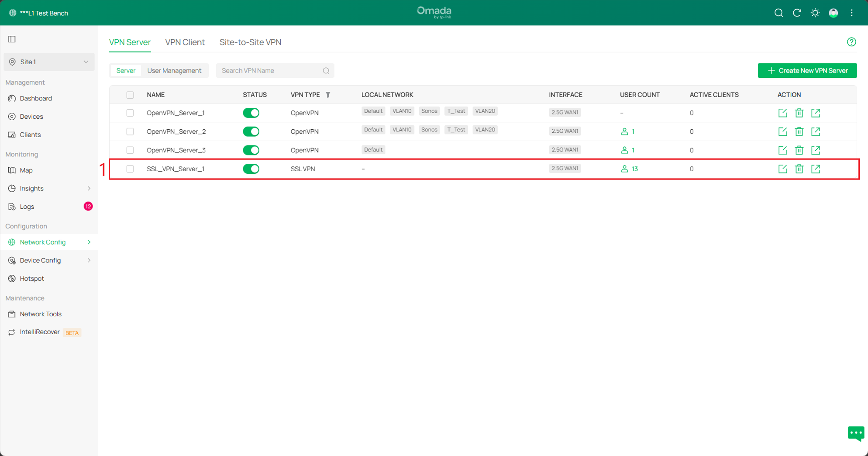
Task: Select the Server sub-tab
Action: pos(126,71)
